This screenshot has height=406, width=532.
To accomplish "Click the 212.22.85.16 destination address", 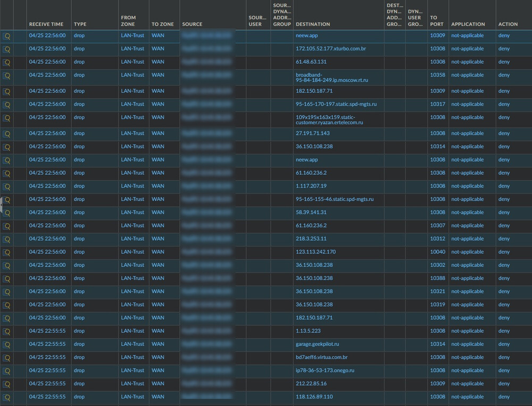I will point(311,384).
